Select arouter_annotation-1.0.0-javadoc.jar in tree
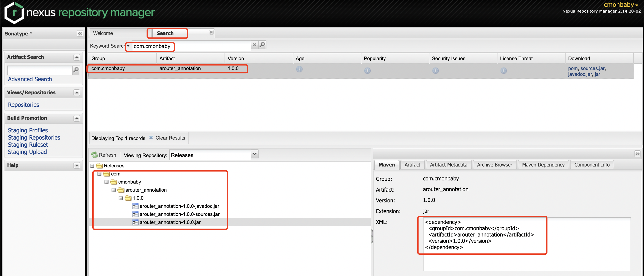The height and width of the screenshot is (276, 644). click(179, 206)
